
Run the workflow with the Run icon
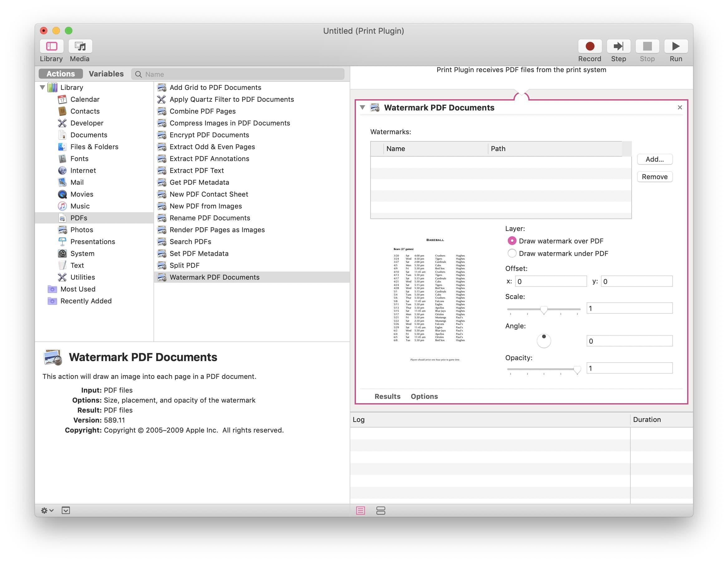pos(676,47)
